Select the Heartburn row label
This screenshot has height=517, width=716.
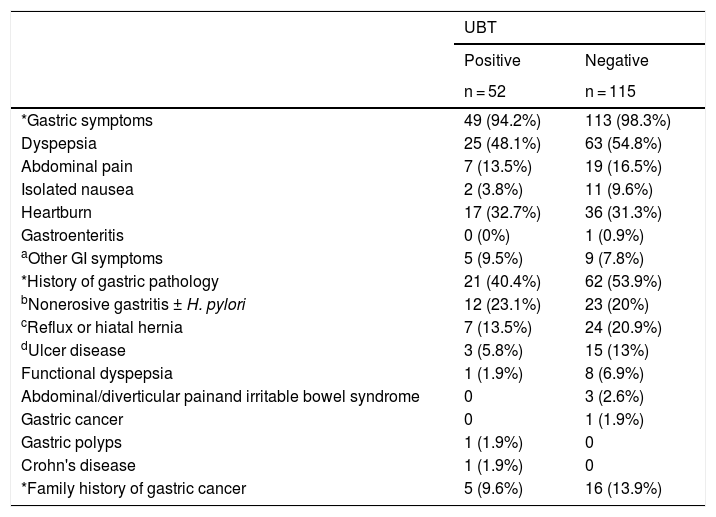pyautogui.click(x=55, y=213)
